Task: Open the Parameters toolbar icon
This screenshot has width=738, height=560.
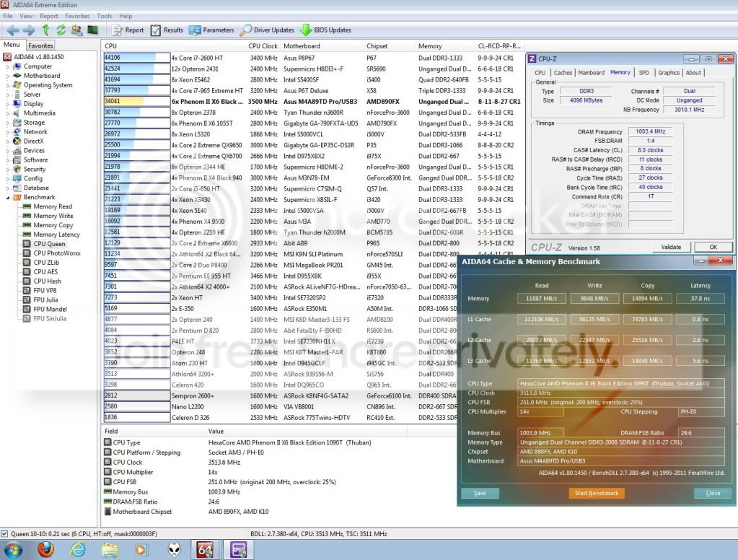Action: (195, 30)
